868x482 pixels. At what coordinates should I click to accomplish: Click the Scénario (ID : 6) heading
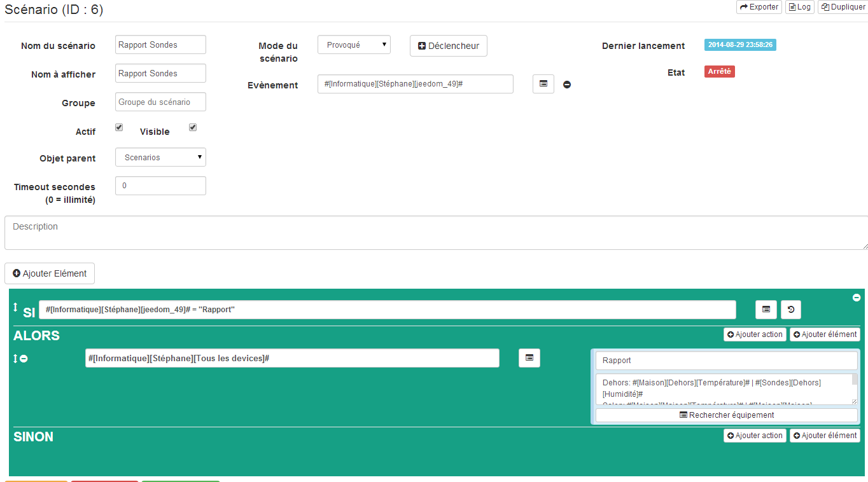(54, 10)
